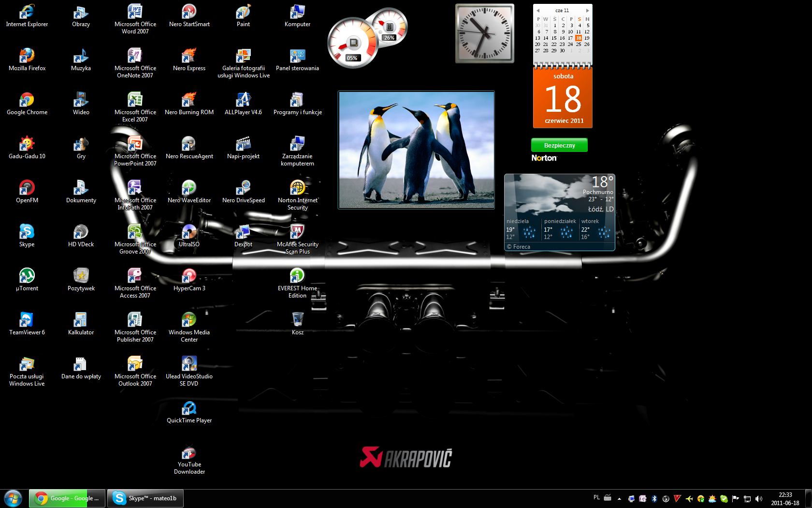The width and height of the screenshot is (812, 508).
Task: Click the Galeria fotografii usługi Windows Live icon
Action: click(244, 63)
